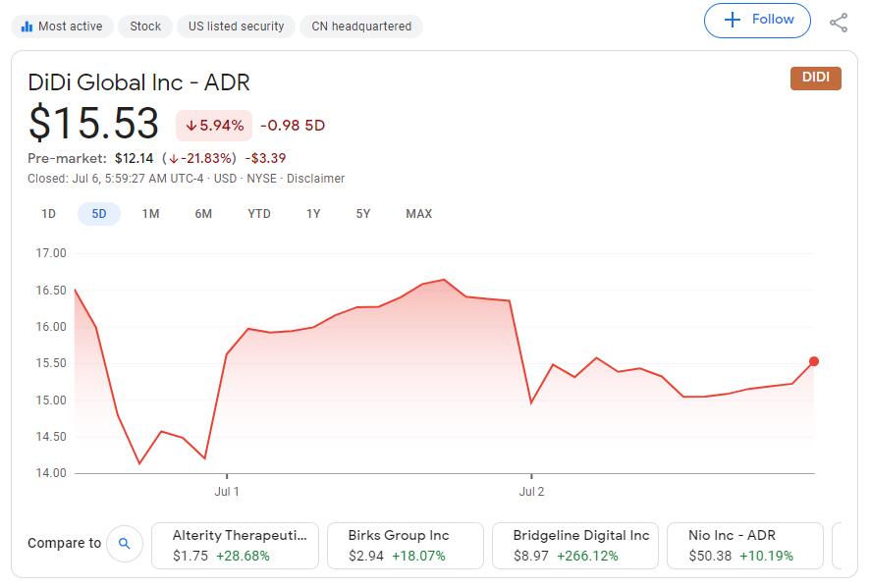871x588 pixels.
Task: Open the Disclaimer link
Action: click(x=317, y=179)
